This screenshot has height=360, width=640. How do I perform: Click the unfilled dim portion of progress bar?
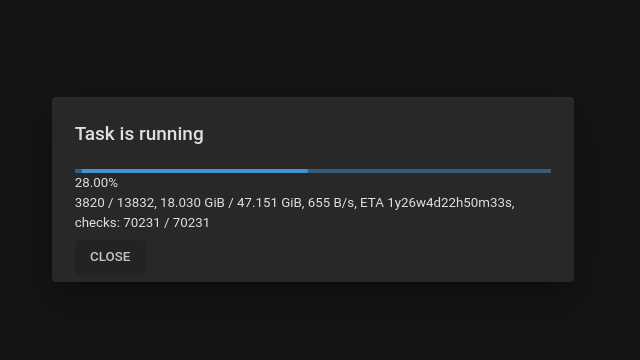coord(429,171)
